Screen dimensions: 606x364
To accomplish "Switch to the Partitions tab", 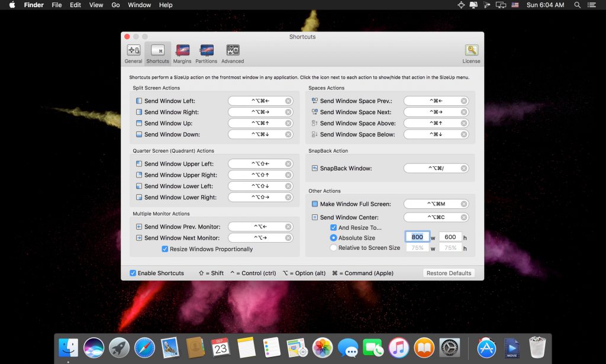I will click(x=207, y=54).
